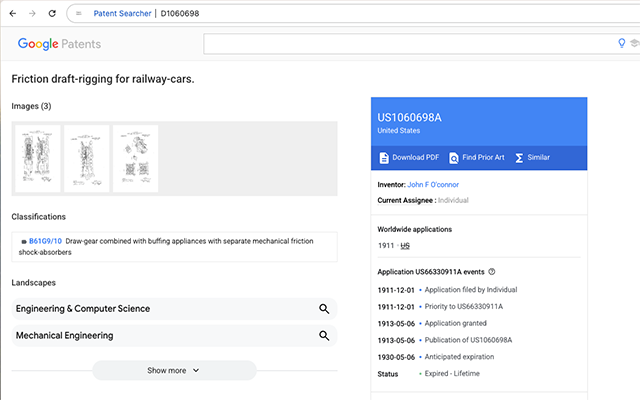
Task: Click the help icon beside Application events
Action: pyautogui.click(x=492, y=271)
